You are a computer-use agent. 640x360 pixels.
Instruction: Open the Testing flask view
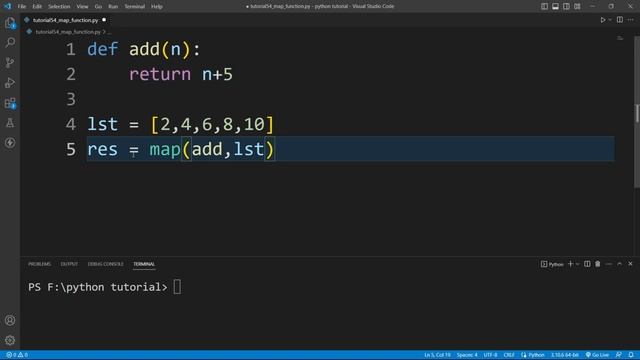coord(10,122)
